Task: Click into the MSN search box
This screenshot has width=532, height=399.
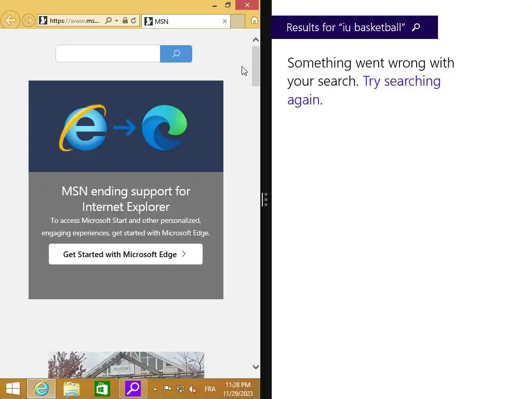Action: (108, 54)
